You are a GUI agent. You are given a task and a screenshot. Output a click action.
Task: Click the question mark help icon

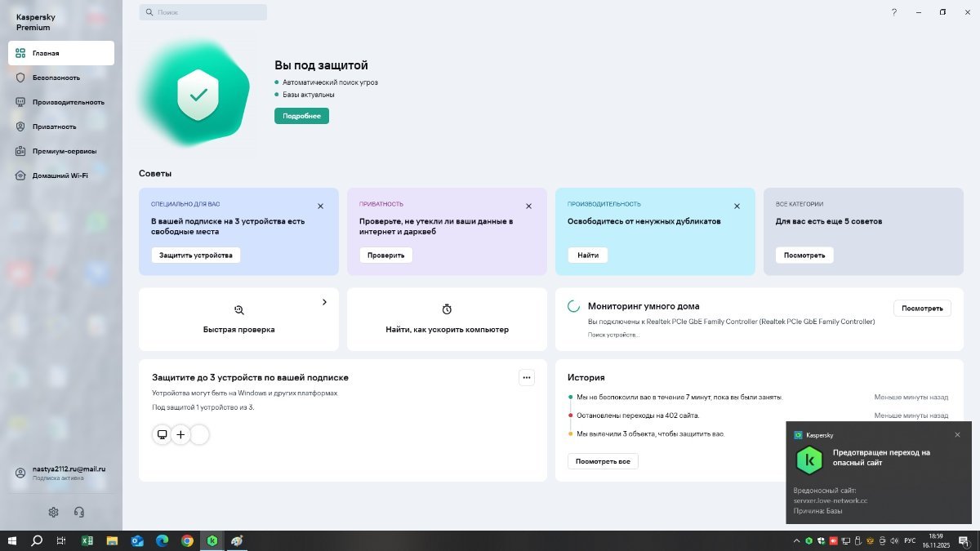894,12
